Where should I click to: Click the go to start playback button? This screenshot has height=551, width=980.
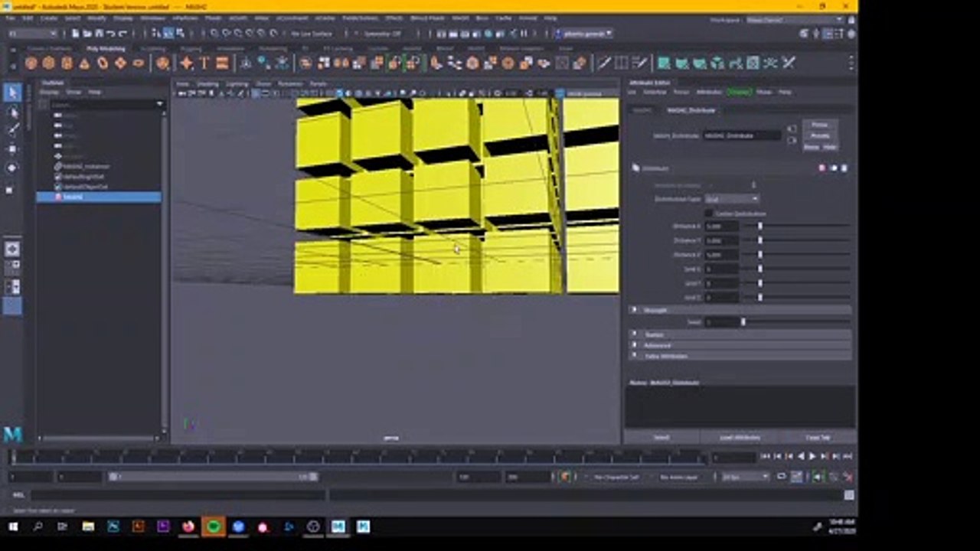(x=765, y=456)
